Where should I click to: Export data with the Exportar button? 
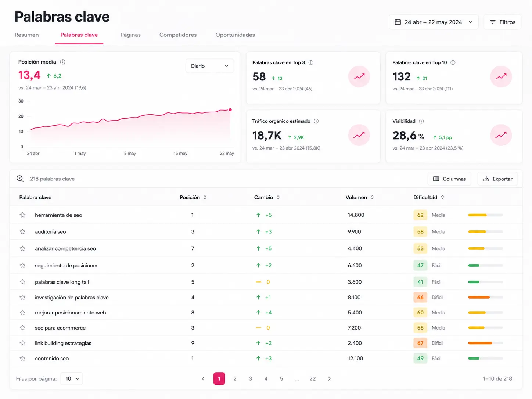tap(497, 179)
